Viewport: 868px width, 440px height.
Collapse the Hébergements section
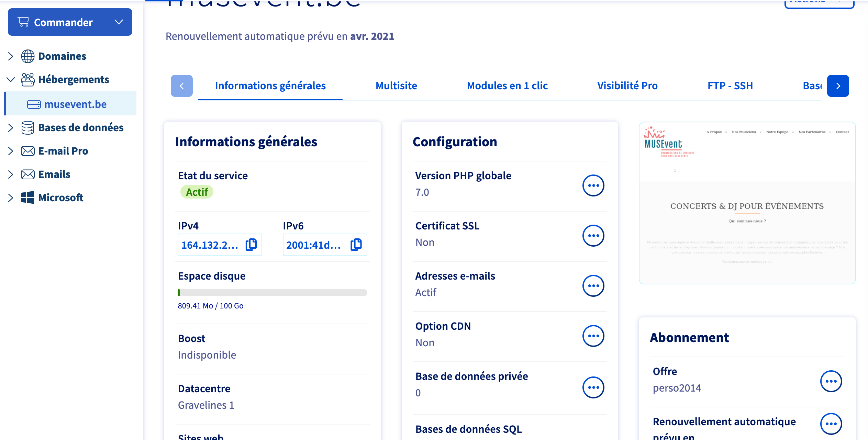pyautogui.click(x=11, y=80)
